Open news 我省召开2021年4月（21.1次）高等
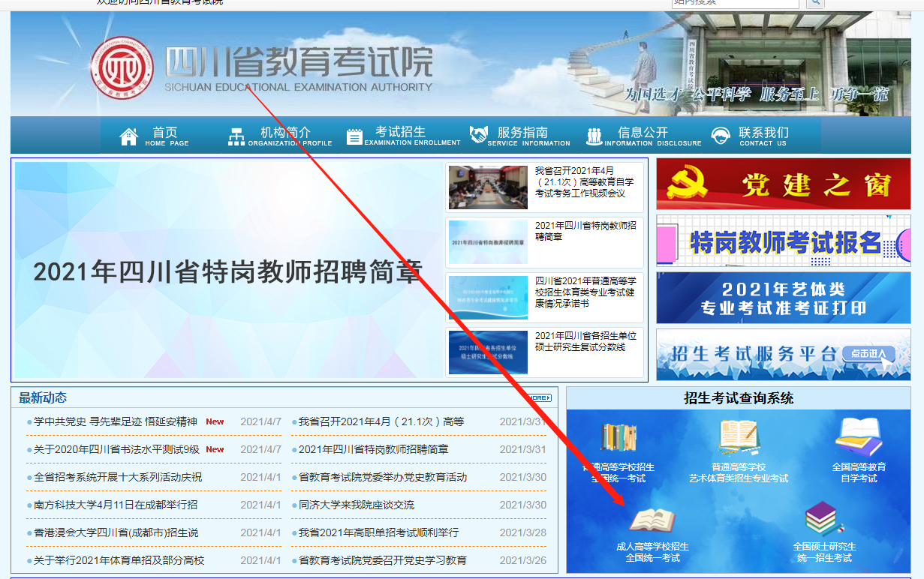This screenshot has width=924, height=579. click(381, 422)
